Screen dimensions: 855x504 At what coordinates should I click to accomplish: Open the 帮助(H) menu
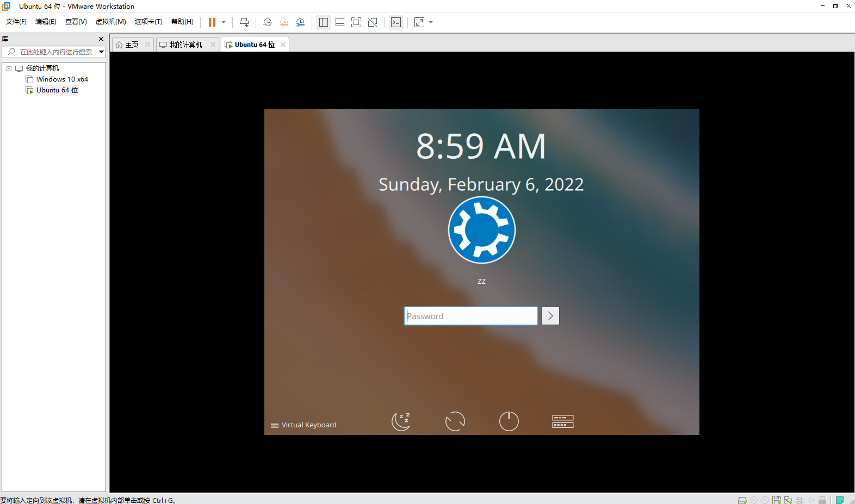182,22
